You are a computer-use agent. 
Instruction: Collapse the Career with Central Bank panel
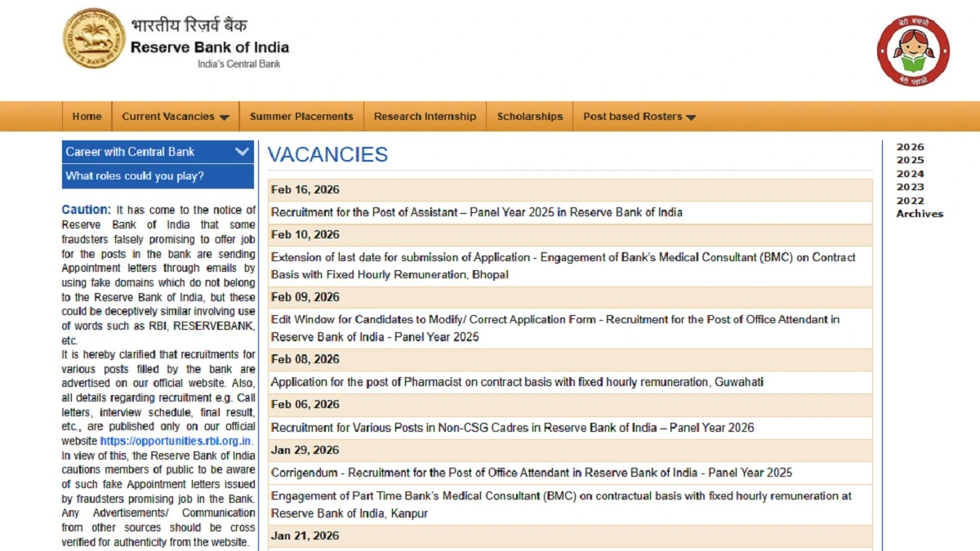[242, 151]
